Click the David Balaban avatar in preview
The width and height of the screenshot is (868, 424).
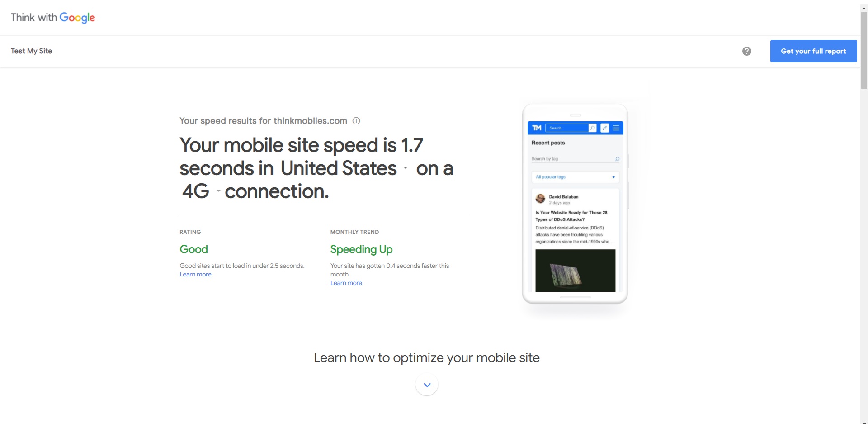540,199
